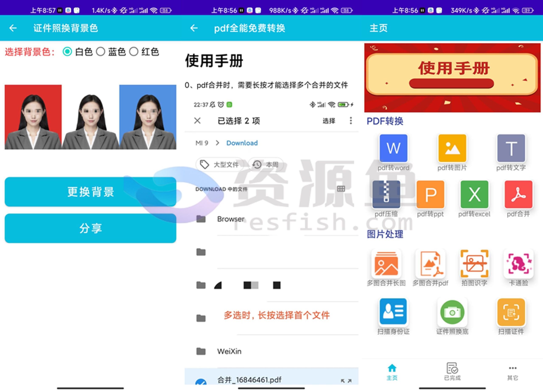543x392 pixels.
Task: Filter files by 本周 chip
Action: [x=266, y=164]
